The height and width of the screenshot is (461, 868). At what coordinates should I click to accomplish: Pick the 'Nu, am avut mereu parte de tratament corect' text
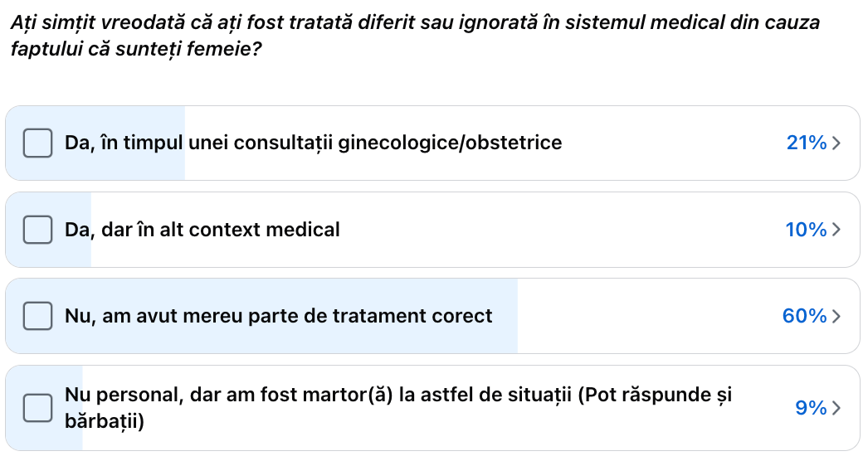279,316
